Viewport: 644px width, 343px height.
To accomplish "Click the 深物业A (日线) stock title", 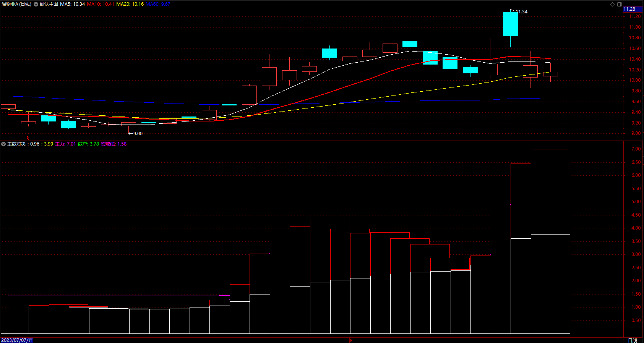I will [x=16, y=4].
